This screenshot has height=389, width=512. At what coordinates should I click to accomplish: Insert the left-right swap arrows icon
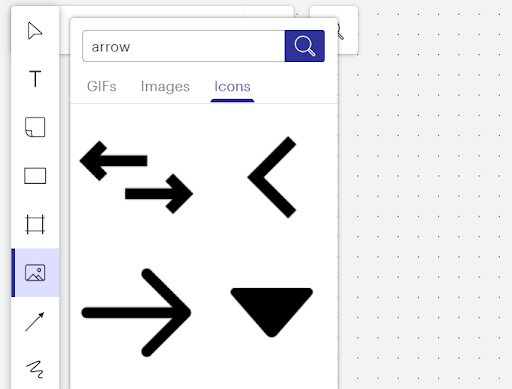136,177
